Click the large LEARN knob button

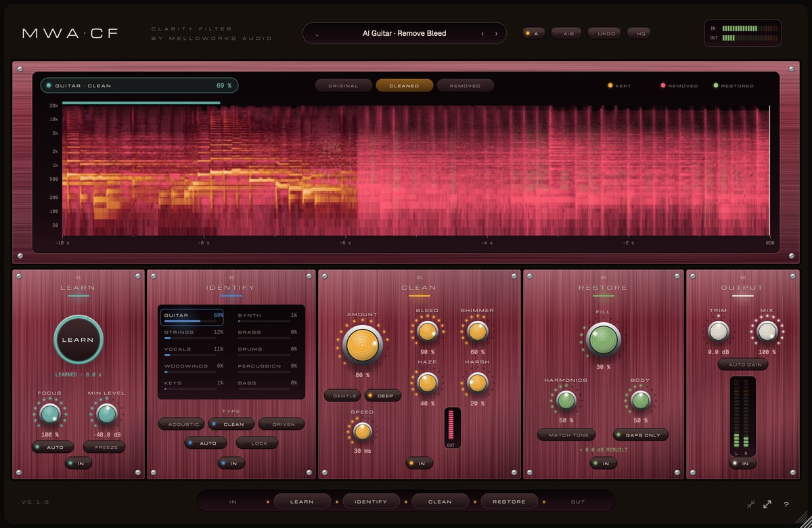[78, 340]
